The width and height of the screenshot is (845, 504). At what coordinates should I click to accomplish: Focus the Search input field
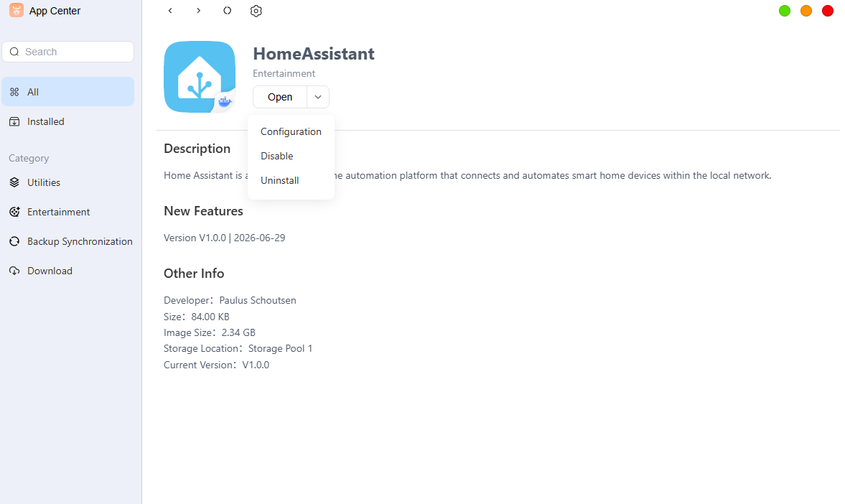pyautogui.click(x=68, y=52)
